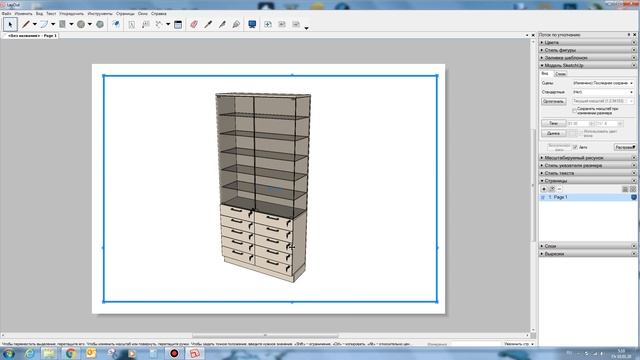Select the Polygon tool
Viewport: 640px width, 360px height.
click(100, 24)
